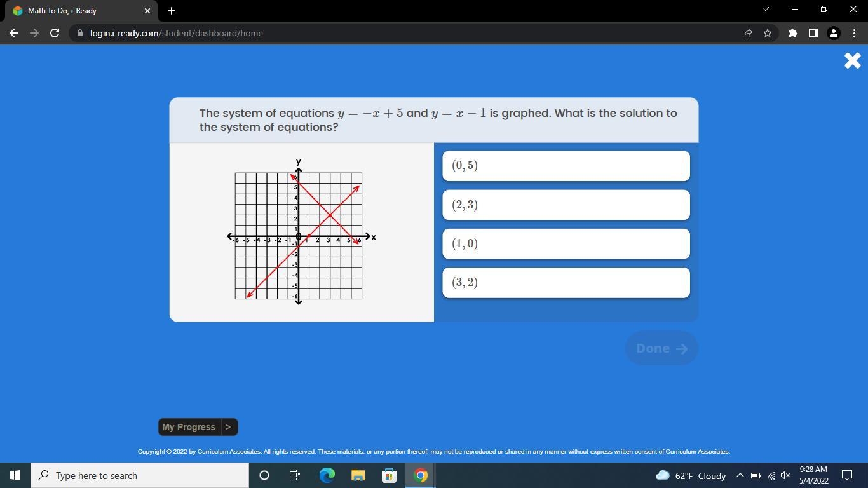The image size is (868, 488).
Task: Click the taskbar search box
Action: (140, 475)
